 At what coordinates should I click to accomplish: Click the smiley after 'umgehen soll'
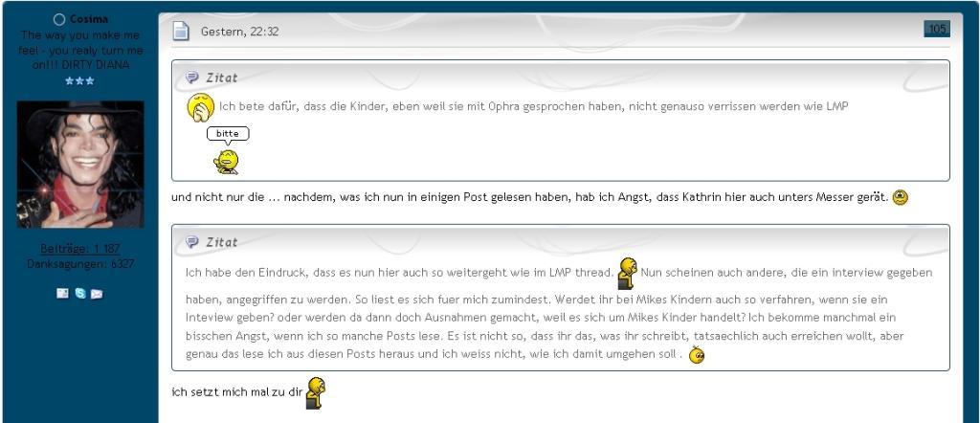697,355
